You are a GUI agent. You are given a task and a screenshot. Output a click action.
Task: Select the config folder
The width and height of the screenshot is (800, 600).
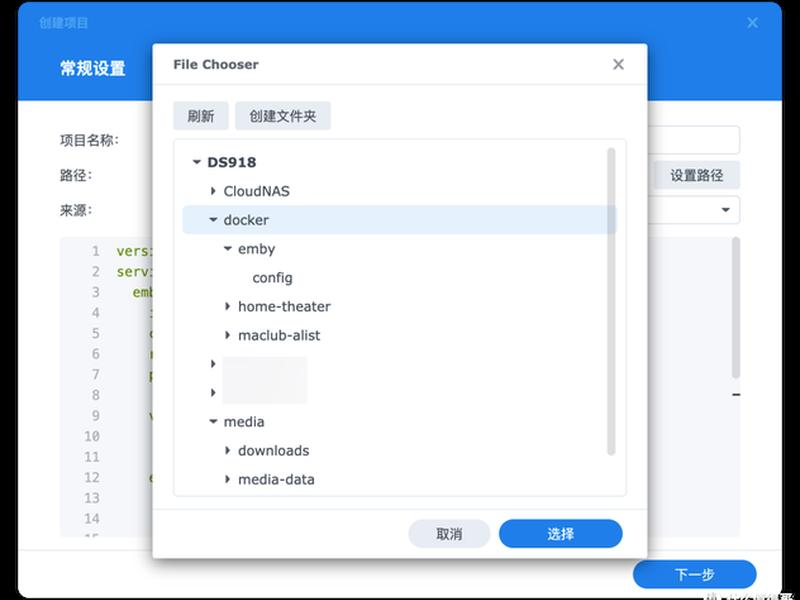tap(272, 278)
